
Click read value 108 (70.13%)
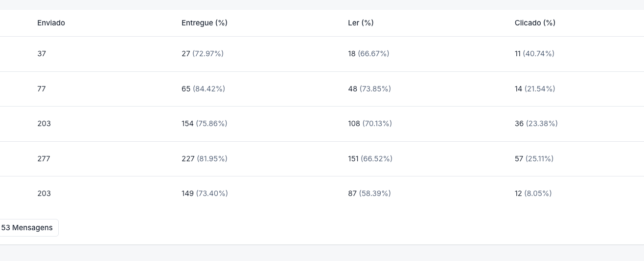click(370, 124)
